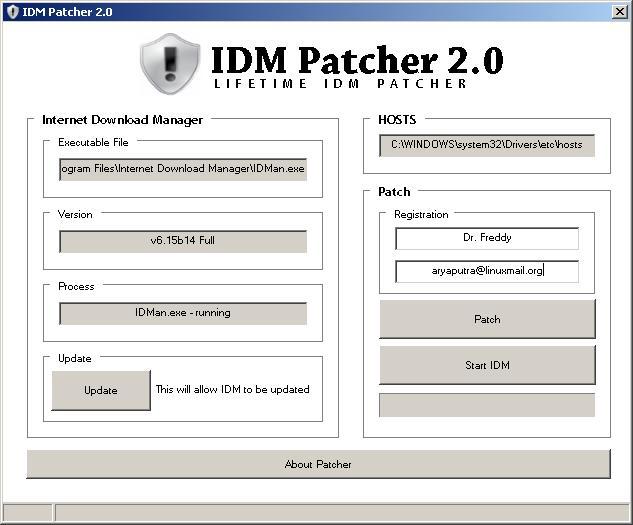Click the version field showing v6.15b14 Full
This screenshot has height=525, width=633.
pyautogui.click(x=183, y=241)
